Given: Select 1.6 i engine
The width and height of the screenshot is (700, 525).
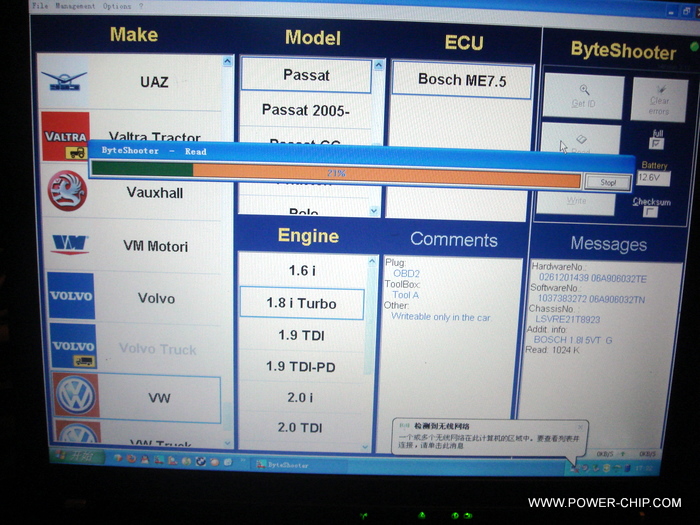Looking at the screenshot, I should click(x=302, y=271).
